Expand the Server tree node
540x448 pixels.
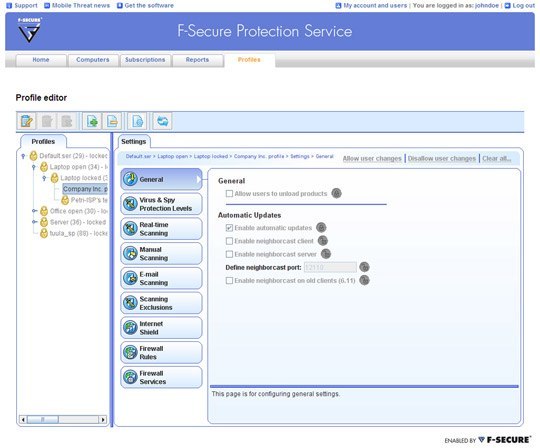pyautogui.click(x=34, y=222)
